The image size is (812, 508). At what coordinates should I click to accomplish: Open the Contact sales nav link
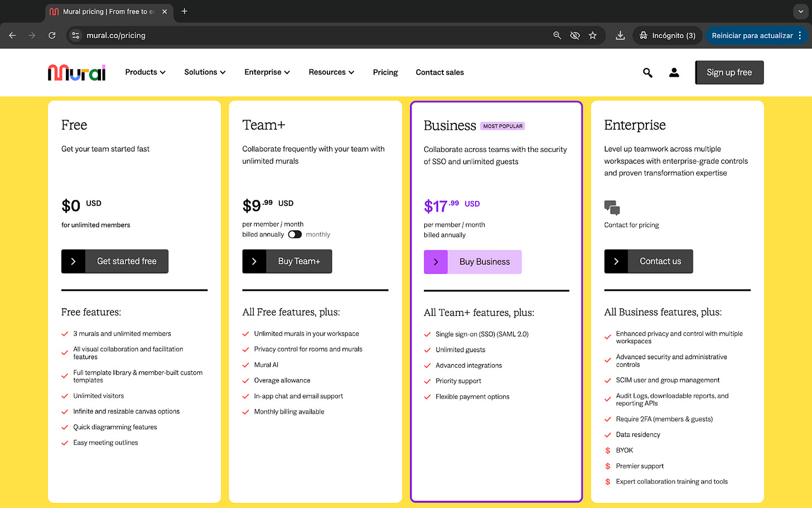[x=439, y=72]
